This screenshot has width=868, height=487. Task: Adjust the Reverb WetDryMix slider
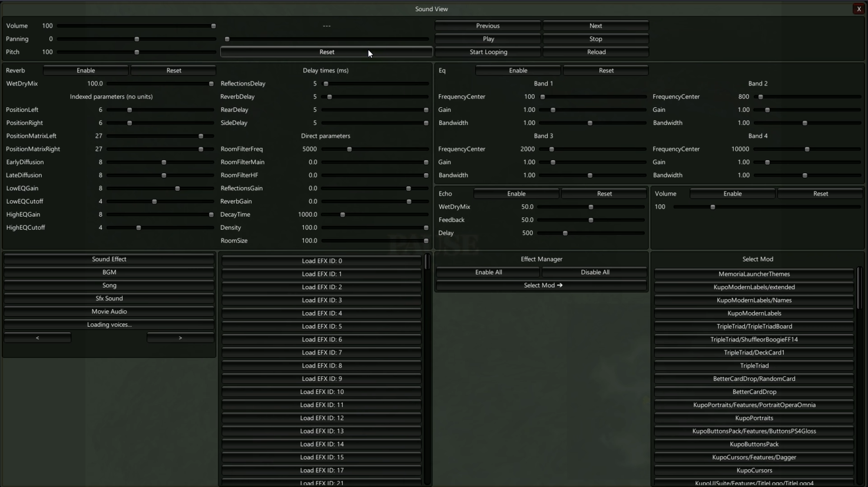point(160,84)
